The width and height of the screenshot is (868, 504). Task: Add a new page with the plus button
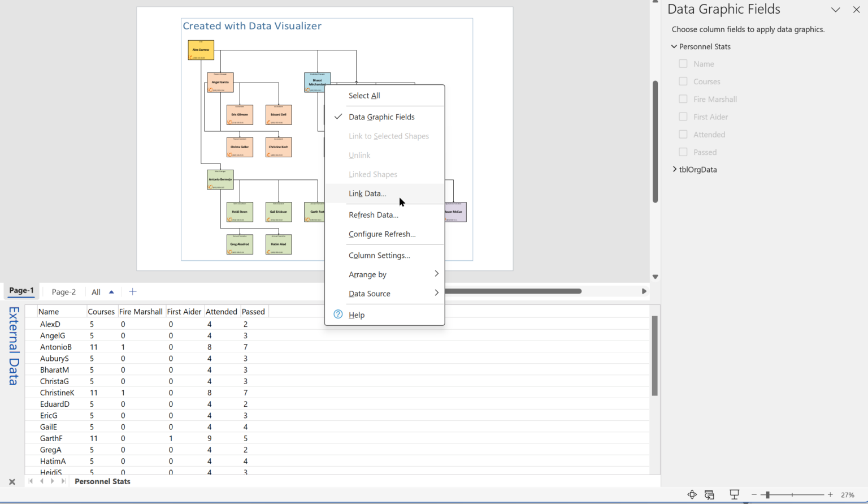132,291
